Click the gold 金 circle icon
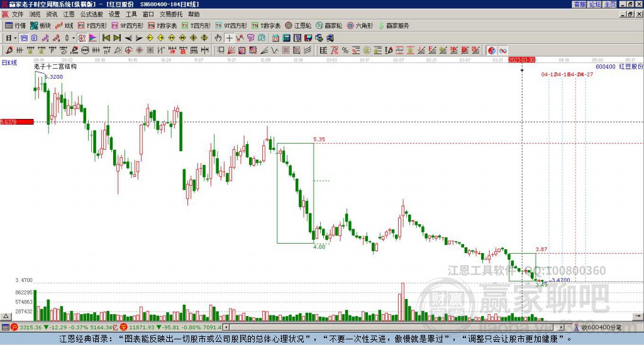Viewport: 644px width, 345px height. pyautogui.click(x=367, y=50)
